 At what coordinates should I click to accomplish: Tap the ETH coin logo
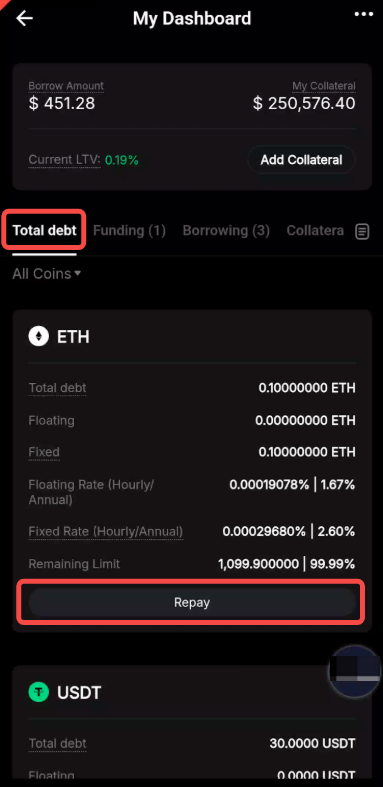coord(39,336)
